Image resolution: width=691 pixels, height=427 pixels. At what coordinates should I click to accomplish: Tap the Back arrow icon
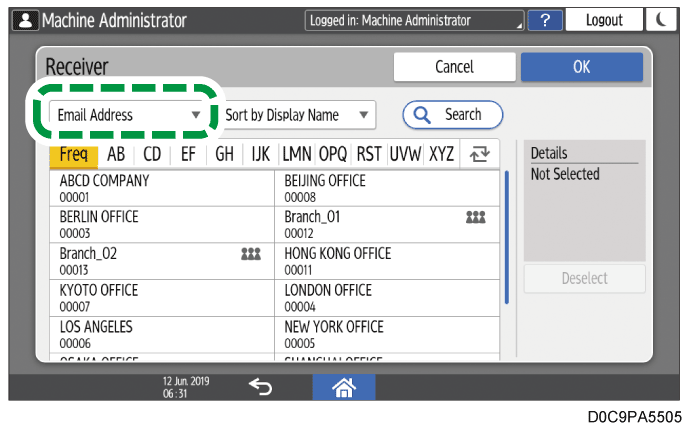click(261, 387)
